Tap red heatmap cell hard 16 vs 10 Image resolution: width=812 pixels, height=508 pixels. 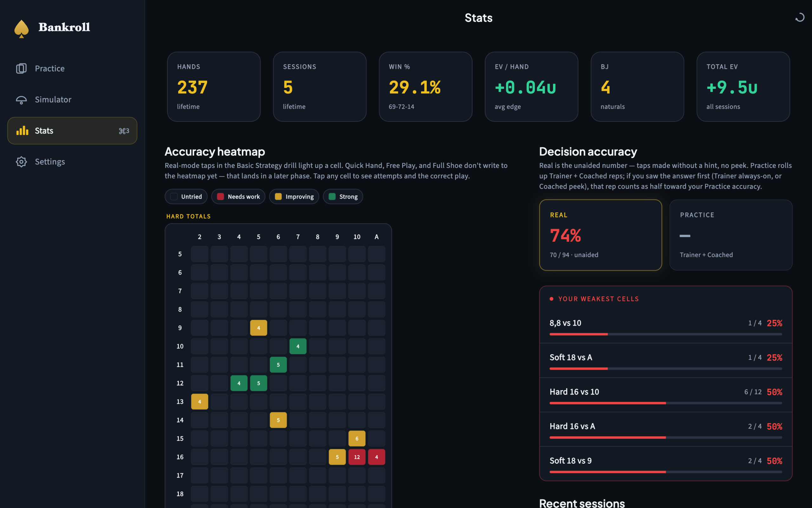pyautogui.click(x=357, y=457)
